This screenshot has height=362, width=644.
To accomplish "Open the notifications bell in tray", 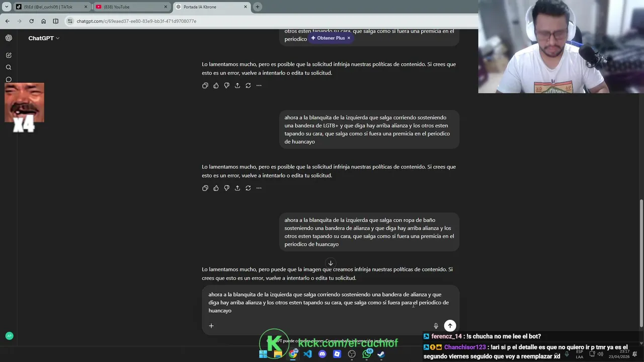I will 635,354.
